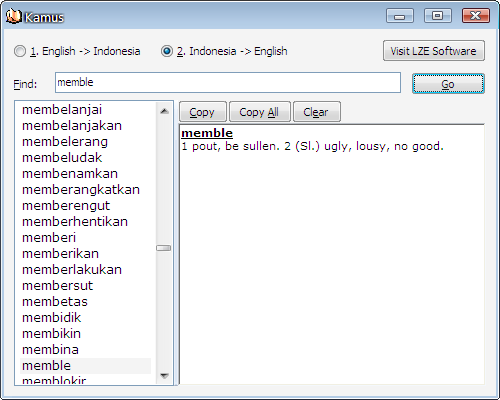Image resolution: width=500 pixels, height=400 pixels.
Task: Minimize the Kamus window
Action: point(400,16)
